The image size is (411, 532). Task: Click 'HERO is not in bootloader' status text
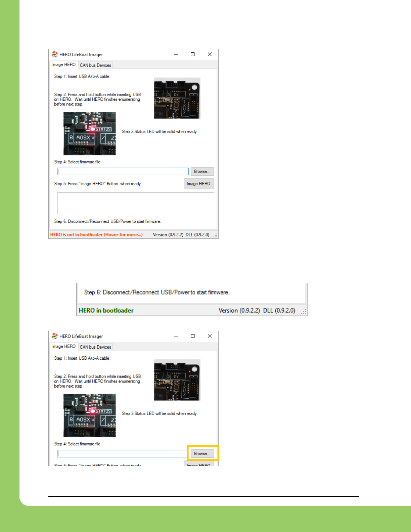(x=96, y=235)
